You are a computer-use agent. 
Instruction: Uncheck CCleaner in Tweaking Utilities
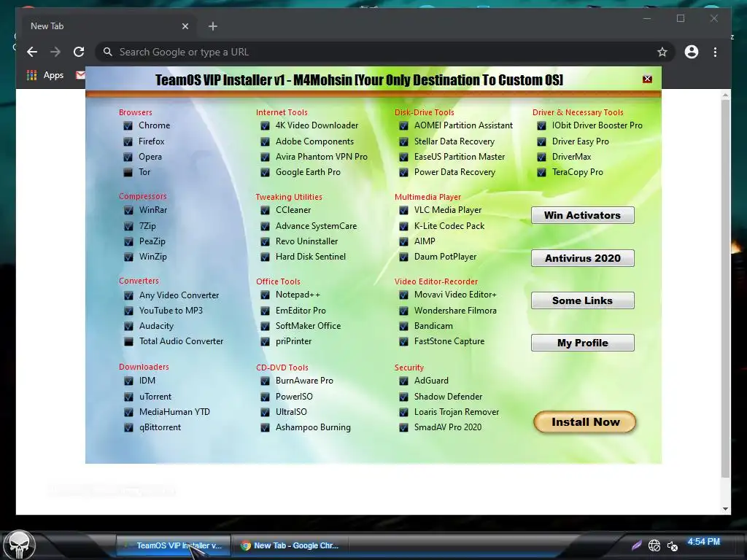pyautogui.click(x=265, y=210)
